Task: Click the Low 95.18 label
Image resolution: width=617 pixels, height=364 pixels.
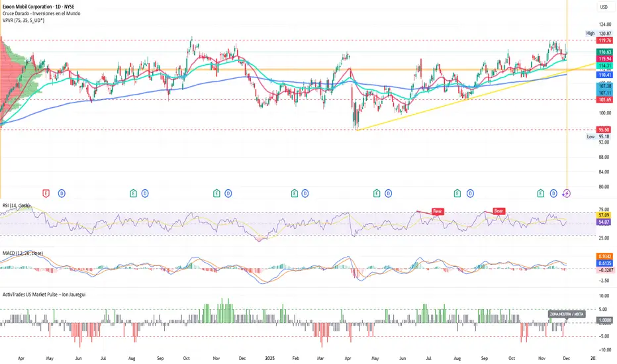Action: (x=598, y=136)
